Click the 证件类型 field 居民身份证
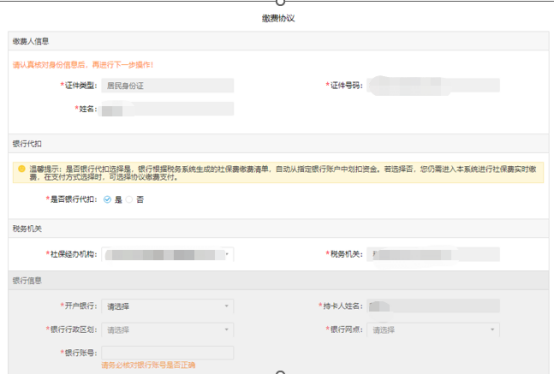The image size is (554, 374). click(167, 85)
